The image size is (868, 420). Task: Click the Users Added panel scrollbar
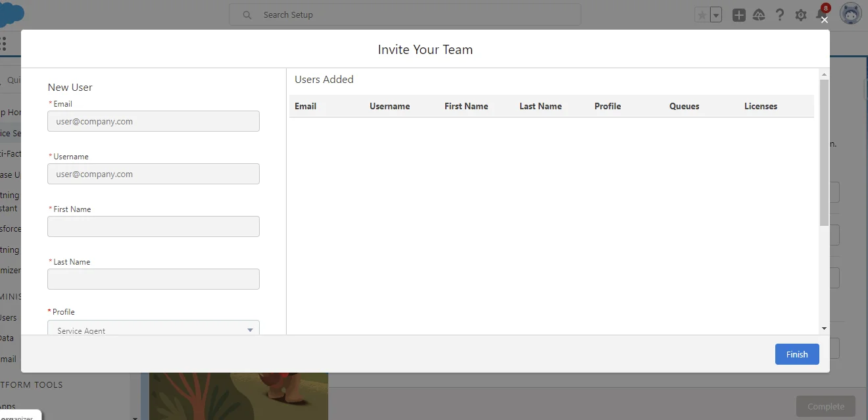point(823,151)
